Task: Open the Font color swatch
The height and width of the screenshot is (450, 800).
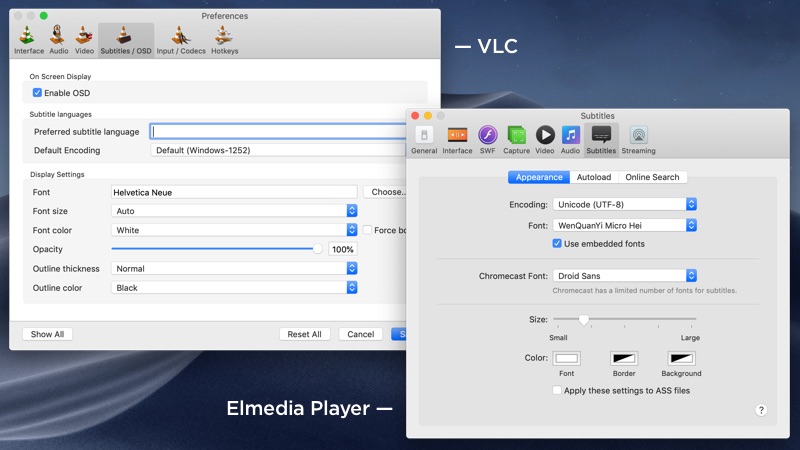Action: click(x=566, y=358)
